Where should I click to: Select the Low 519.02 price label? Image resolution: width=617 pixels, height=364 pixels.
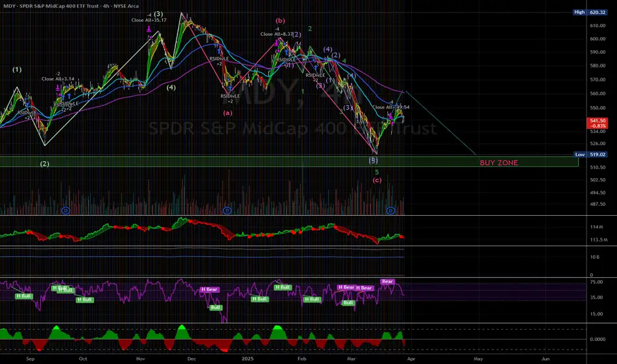point(590,155)
